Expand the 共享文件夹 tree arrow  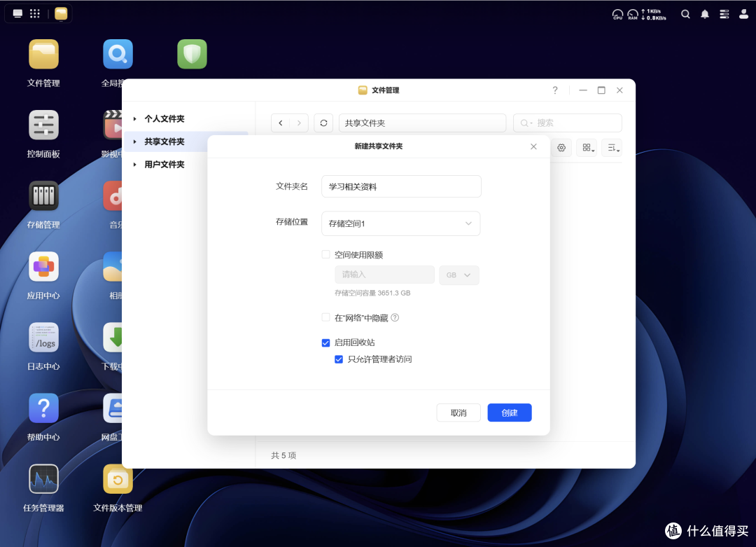pyautogui.click(x=135, y=141)
